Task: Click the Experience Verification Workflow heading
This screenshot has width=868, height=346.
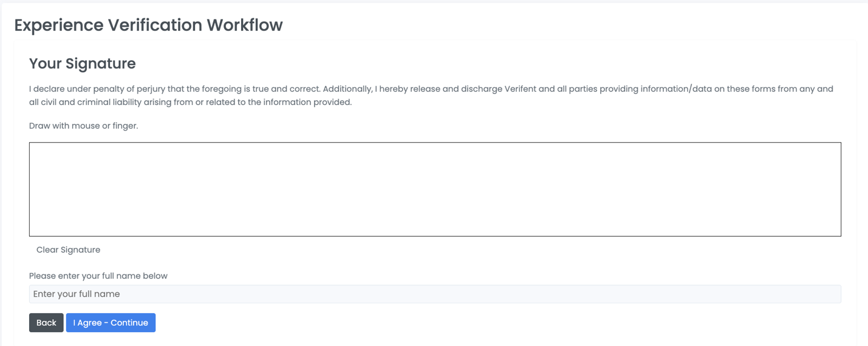Action: point(148,25)
